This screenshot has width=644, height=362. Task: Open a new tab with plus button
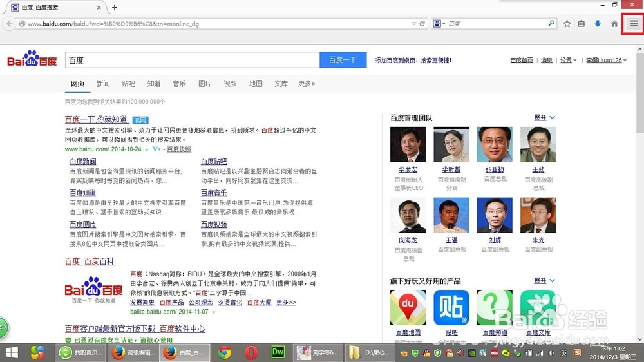click(x=114, y=7)
